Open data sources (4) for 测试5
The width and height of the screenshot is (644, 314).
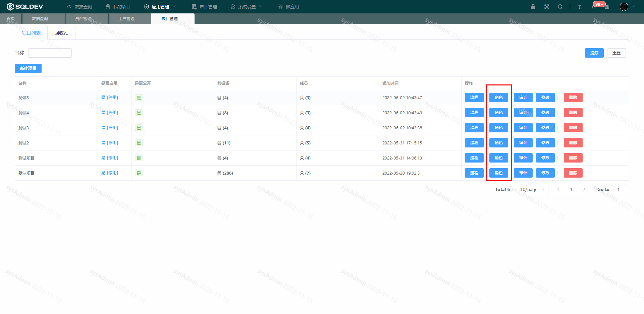(x=223, y=98)
